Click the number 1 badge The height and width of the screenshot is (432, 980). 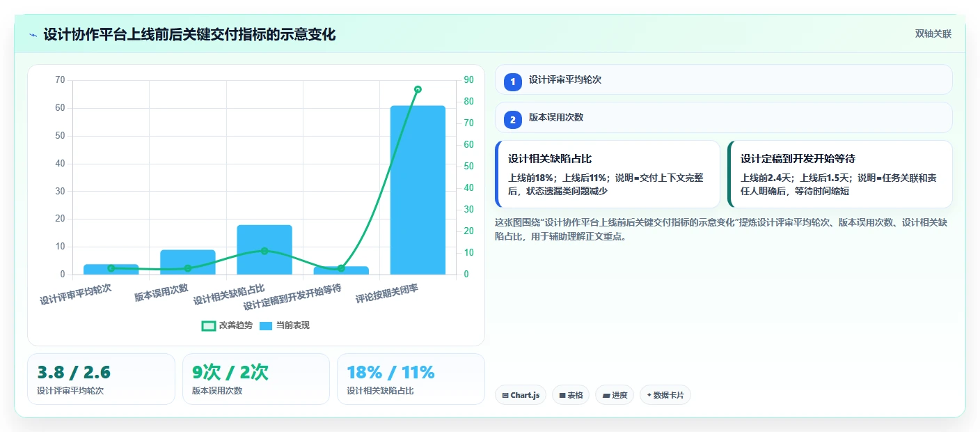click(x=513, y=82)
